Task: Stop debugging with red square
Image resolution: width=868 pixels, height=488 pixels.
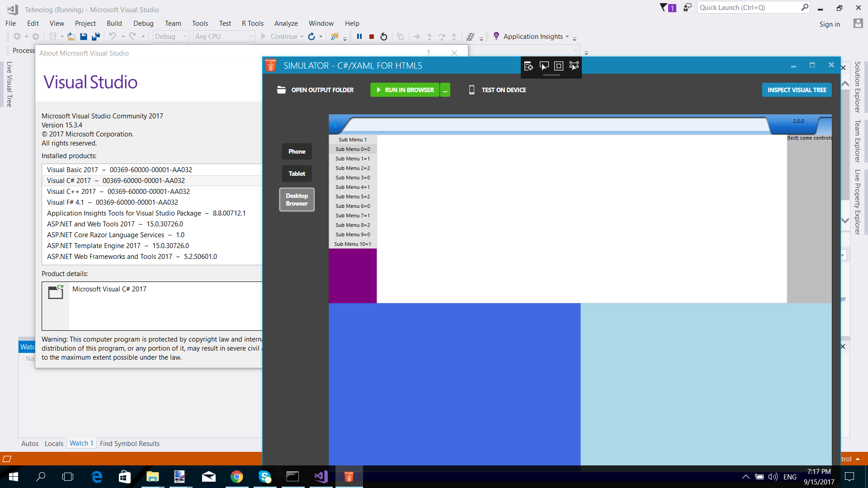Action: point(372,37)
